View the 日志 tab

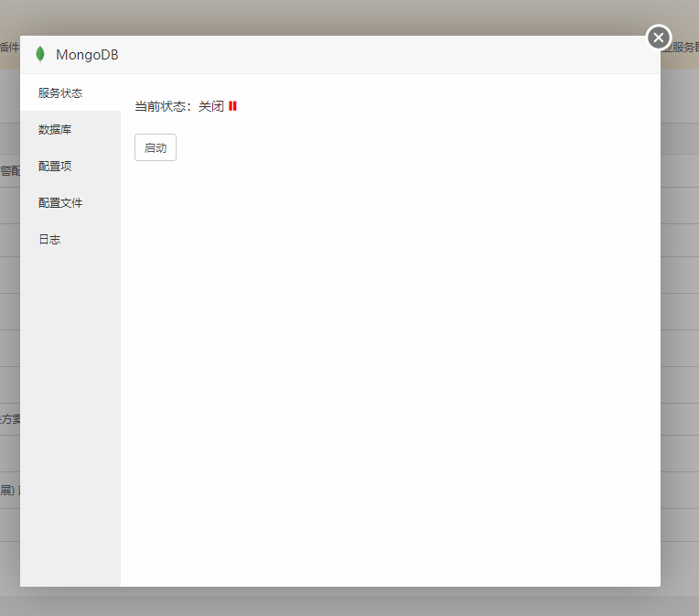(x=70, y=239)
